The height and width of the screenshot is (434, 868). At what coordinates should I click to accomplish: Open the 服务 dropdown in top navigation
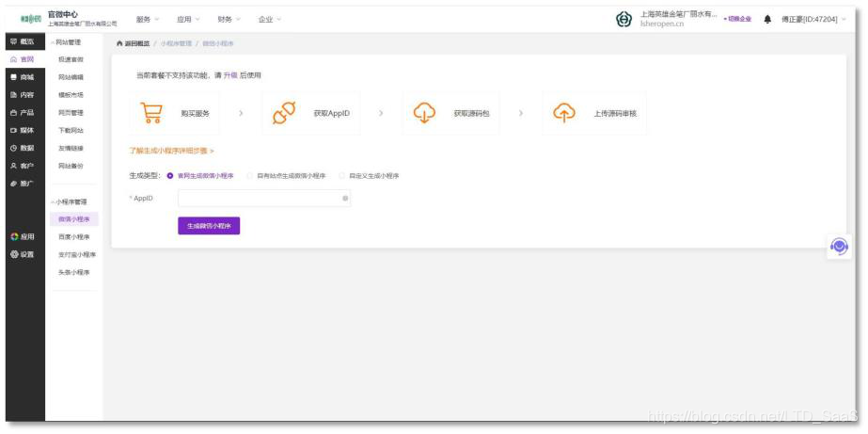click(x=148, y=20)
